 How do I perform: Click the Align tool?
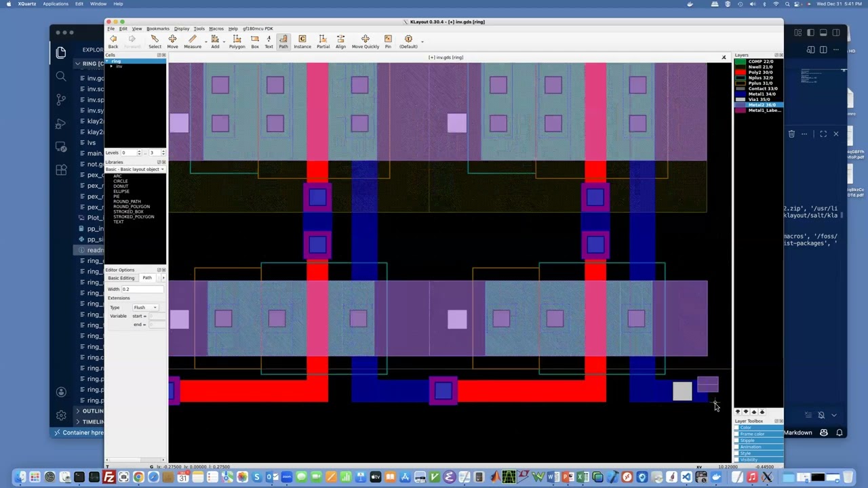[340, 41]
